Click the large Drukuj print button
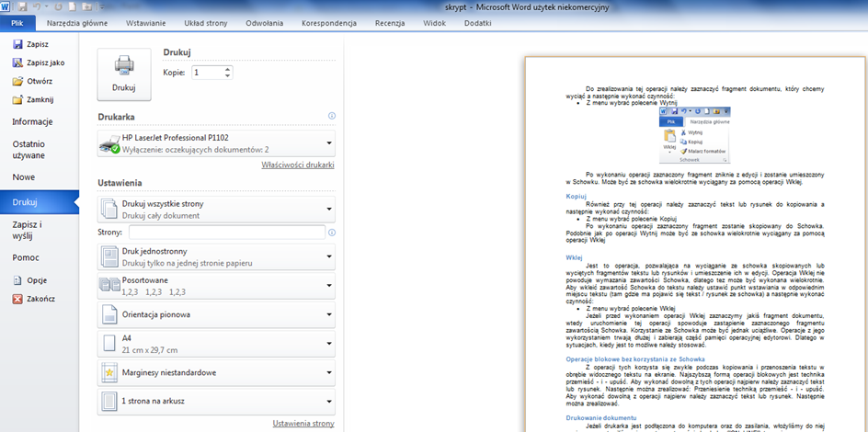This screenshot has width=868, height=432. pyautogui.click(x=124, y=74)
